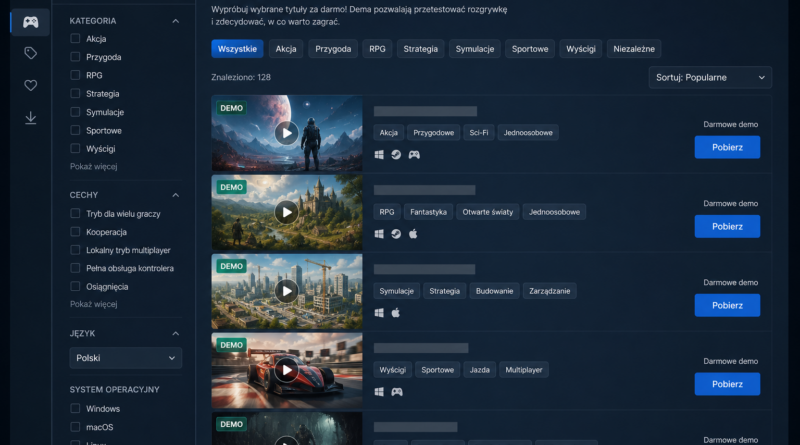This screenshot has width=800, height=445.
Task: Collapse the CECHY filter section
Action: point(176,195)
